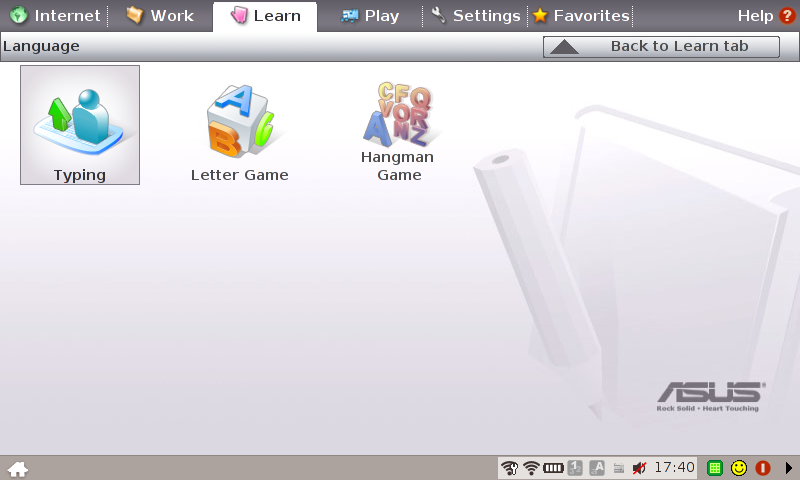Click the Wi-Fi signal tray icon
This screenshot has width=800, height=480.
click(x=531, y=468)
